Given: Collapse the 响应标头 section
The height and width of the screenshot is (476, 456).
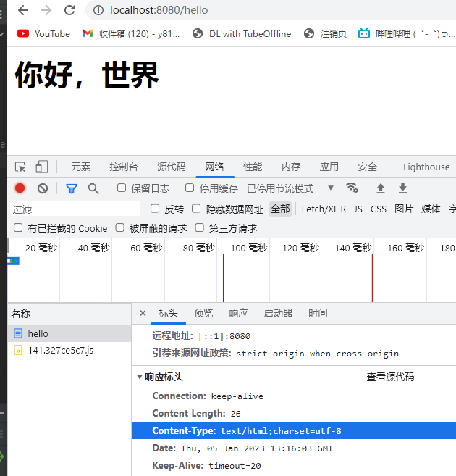Looking at the screenshot, I should coord(140,377).
